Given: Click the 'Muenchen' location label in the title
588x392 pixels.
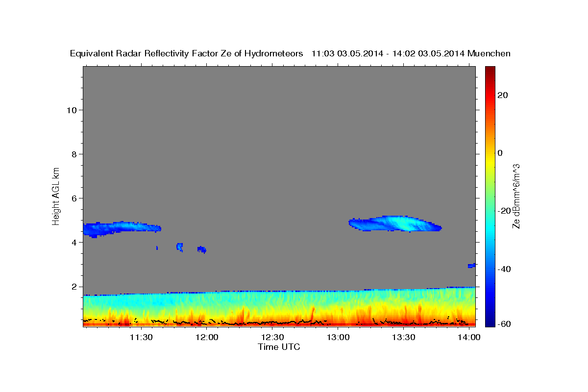Looking at the screenshot, I should (x=490, y=54).
